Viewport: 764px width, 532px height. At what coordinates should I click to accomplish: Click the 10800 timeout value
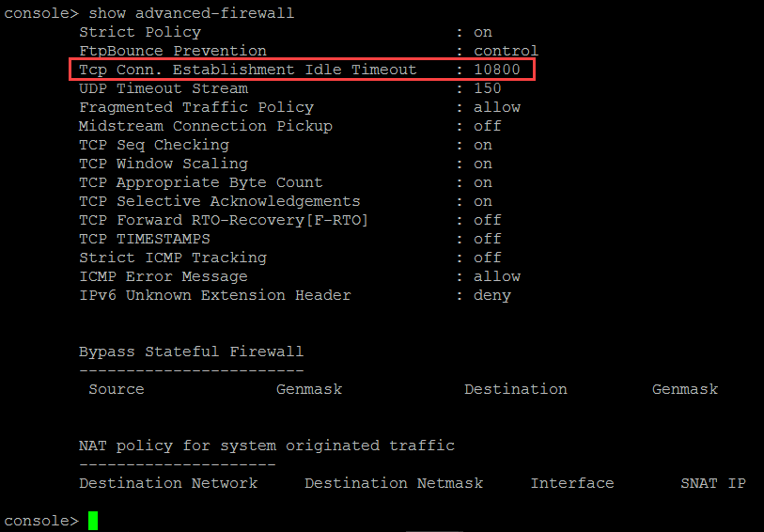pyautogui.click(x=497, y=70)
